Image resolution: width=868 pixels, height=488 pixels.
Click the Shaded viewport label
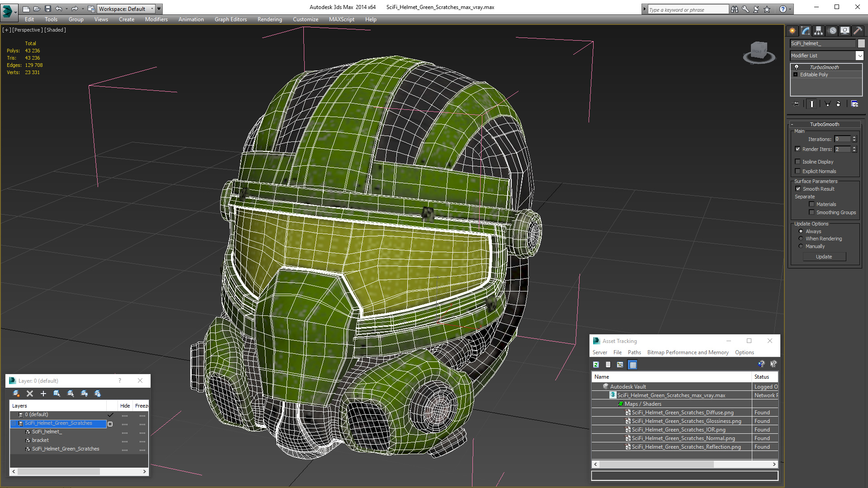(x=55, y=30)
